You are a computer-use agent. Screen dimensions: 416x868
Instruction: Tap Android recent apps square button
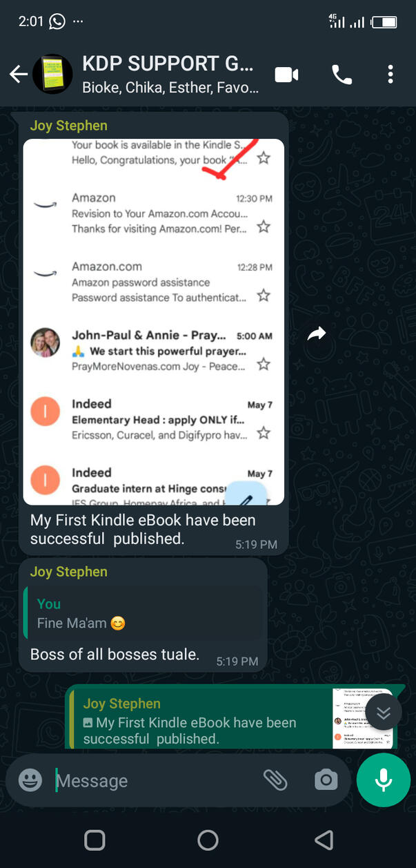(95, 840)
